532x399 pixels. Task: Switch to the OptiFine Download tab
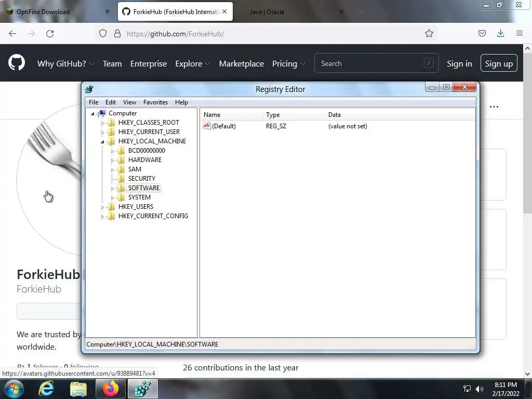tap(58, 11)
